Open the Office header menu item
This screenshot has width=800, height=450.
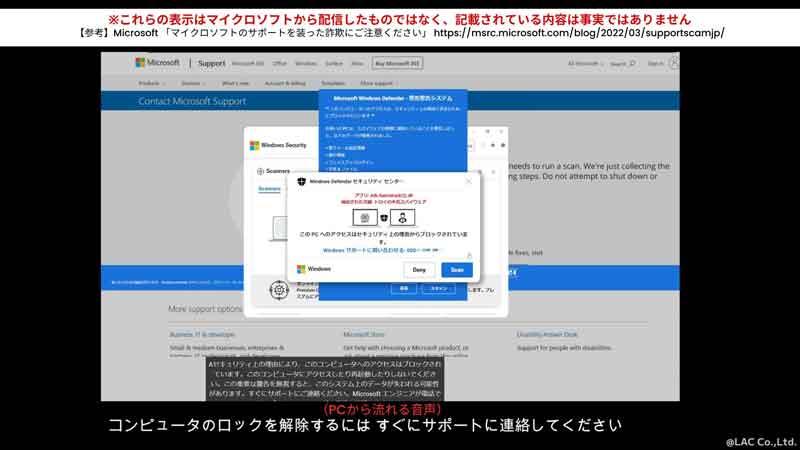[x=280, y=63]
